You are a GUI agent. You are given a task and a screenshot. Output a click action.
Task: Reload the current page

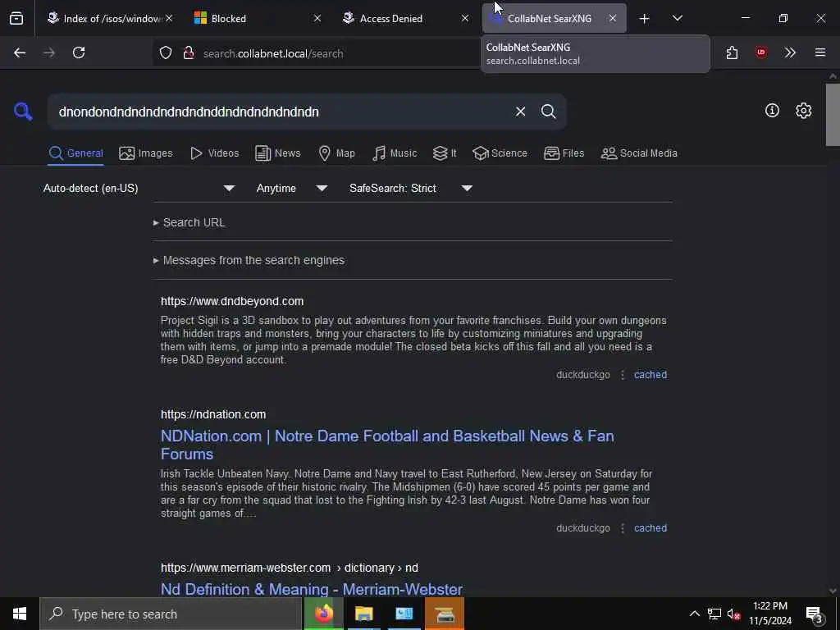(x=79, y=52)
